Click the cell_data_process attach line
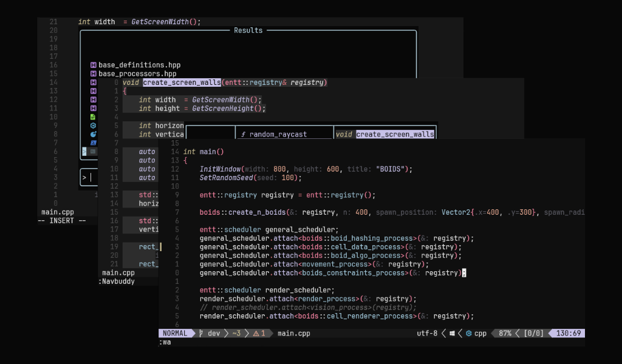622x364 pixels. [330, 247]
